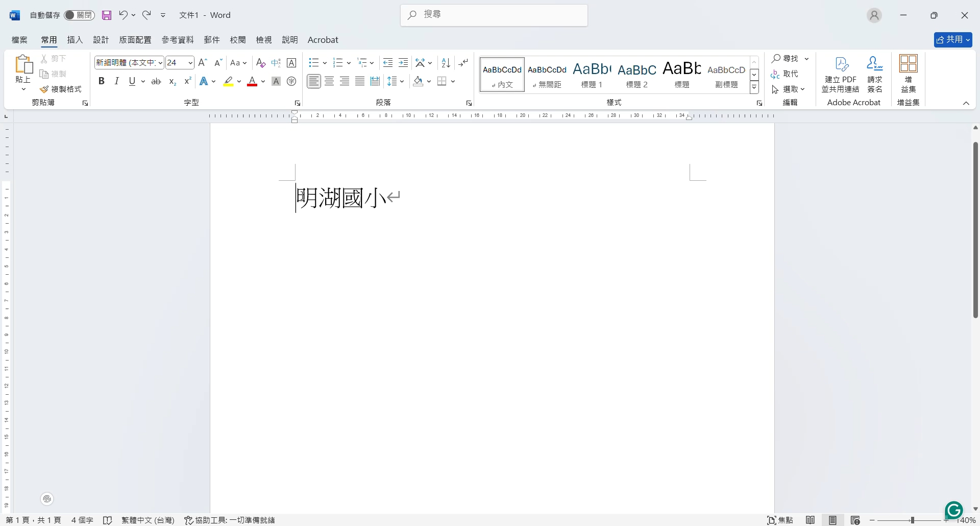This screenshot has height=526, width=980.
Task: Click the 取代 replace button
Action: (x=785, y=74)
